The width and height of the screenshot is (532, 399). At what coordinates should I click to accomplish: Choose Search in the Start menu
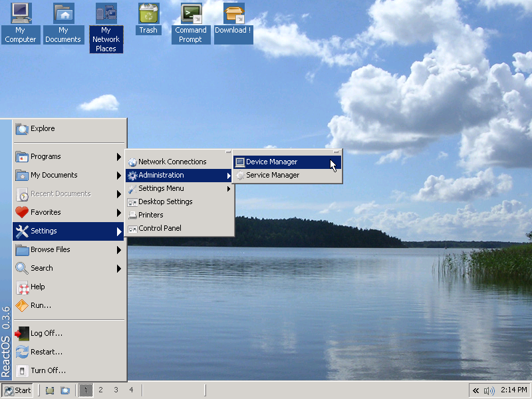pos(68,269)
